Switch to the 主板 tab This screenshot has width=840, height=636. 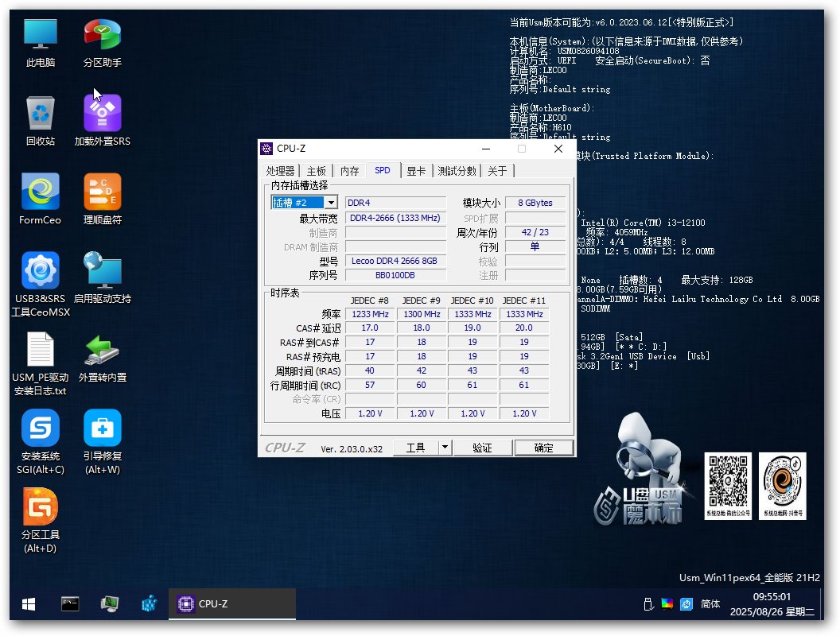(x=317, y=171)
